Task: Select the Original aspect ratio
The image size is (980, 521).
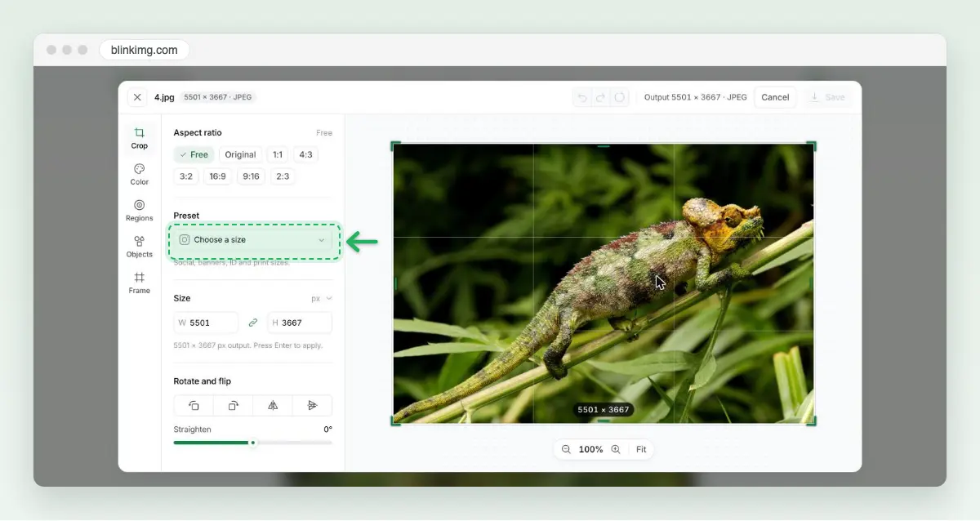Action: pyautogui.click(x=240, y=154)
